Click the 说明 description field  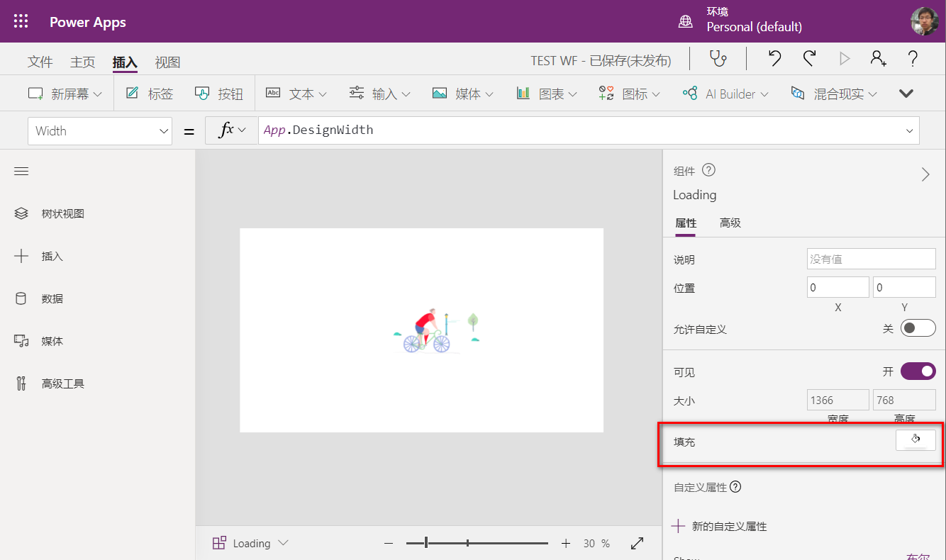872,259
